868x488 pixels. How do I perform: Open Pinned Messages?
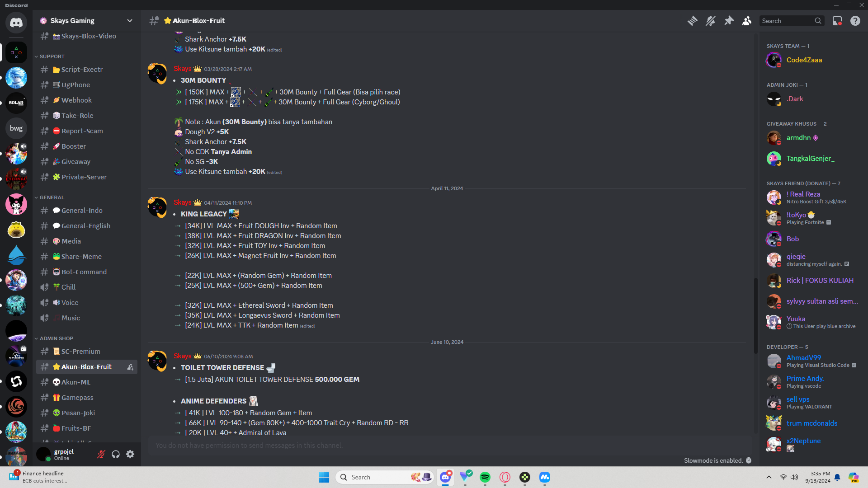click(x=729, y=21)
